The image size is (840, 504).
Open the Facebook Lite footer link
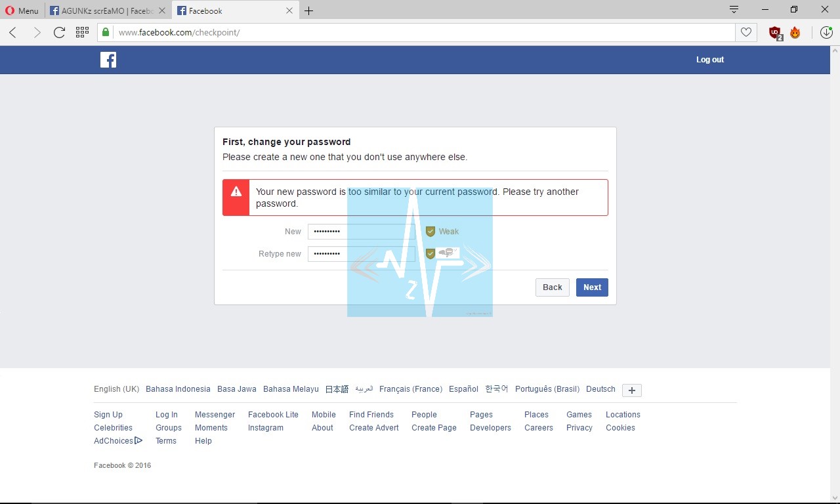(273, 415)
